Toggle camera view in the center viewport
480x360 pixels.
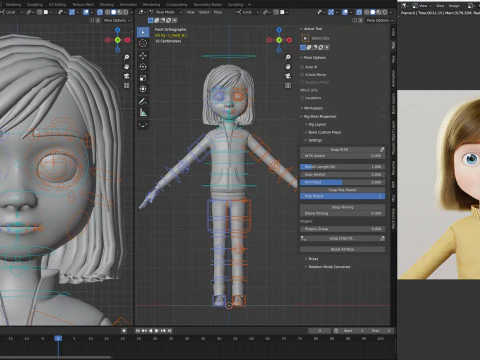pos(288,76)
